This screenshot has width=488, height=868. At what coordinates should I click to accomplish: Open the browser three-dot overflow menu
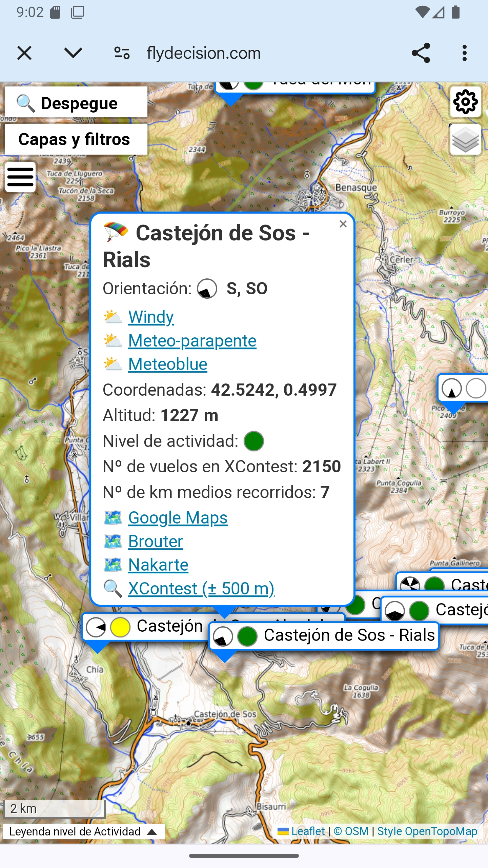464,53
